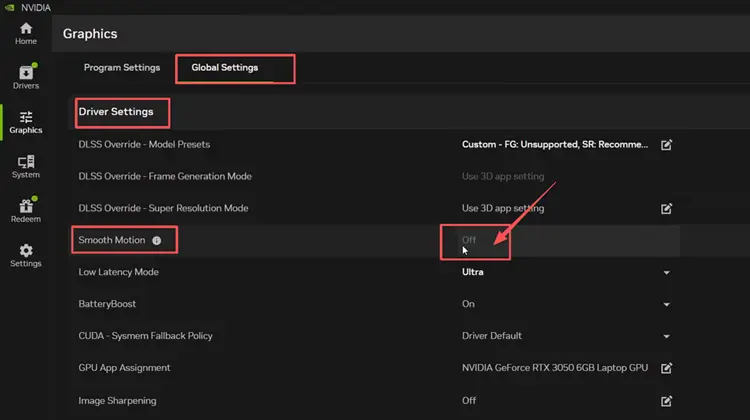Edit DLSS Override Super Resolution Mode
The width and height of the screenshot is (750, 420).
[x=666, y=209]
